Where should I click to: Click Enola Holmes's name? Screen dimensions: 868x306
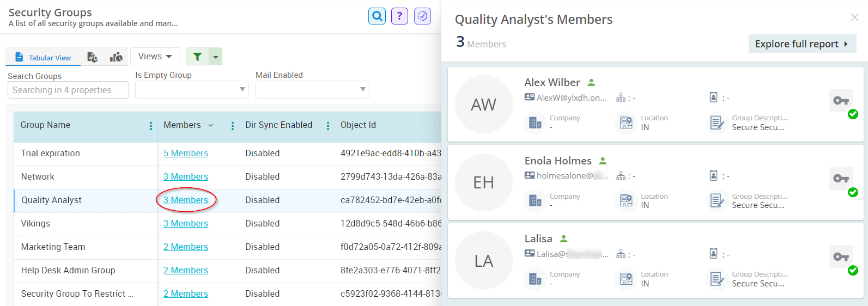tap(558, 161)
